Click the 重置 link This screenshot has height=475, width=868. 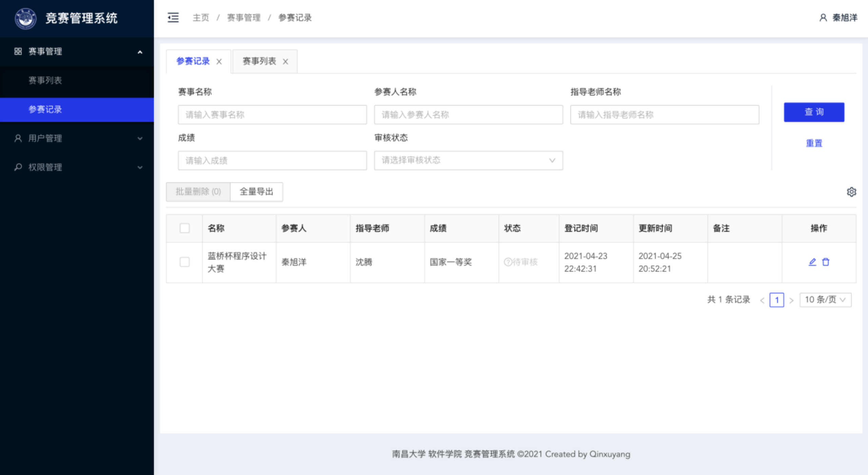click(x=814, y=143)
